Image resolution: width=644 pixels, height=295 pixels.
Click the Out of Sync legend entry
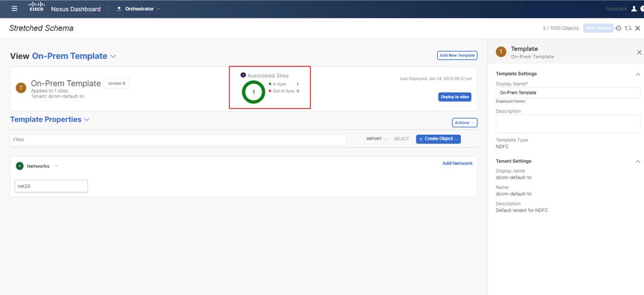[x=284, y=91]
